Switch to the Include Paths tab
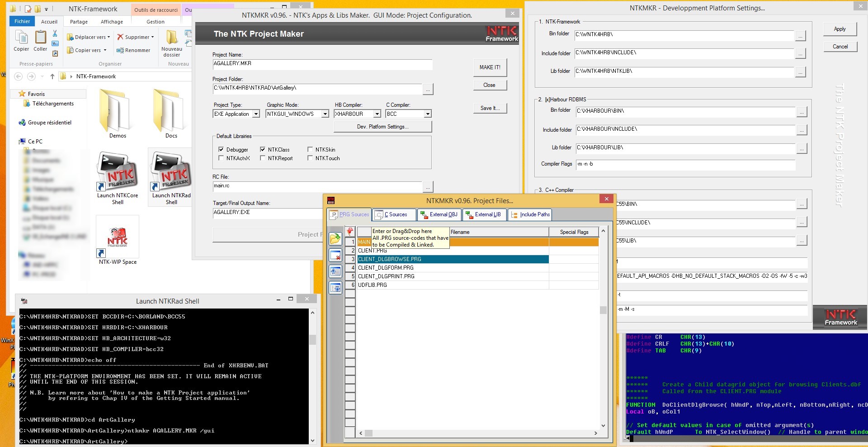 tap(530, 214)
